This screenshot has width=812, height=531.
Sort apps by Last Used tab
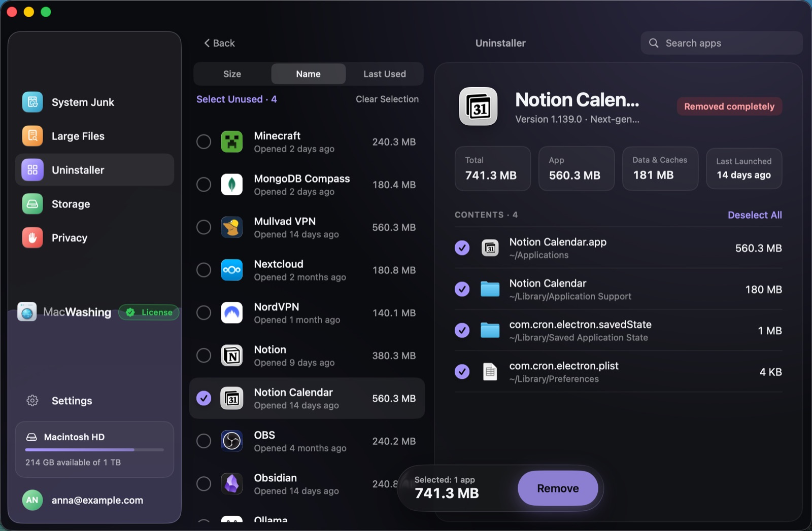(385, 74)
